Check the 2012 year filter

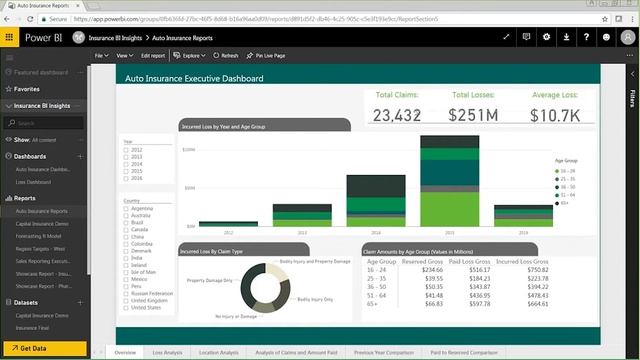pyautogui.click(x=126, y=150)
